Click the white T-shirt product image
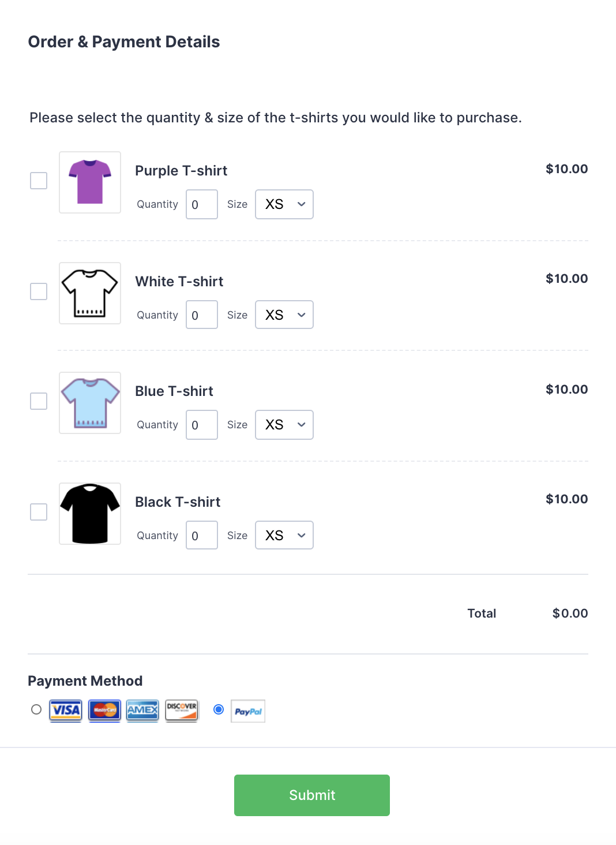Screen dimensions: 616x845 pos(90,293)
